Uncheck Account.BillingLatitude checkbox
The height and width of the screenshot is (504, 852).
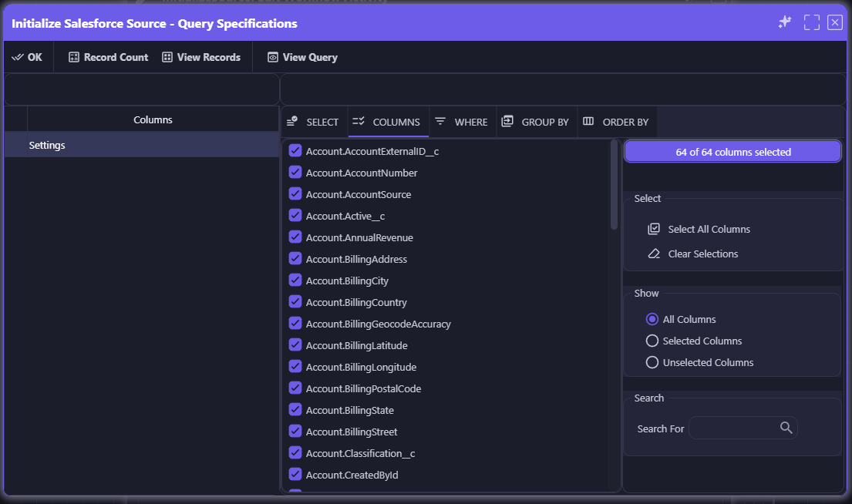pyautogui.click(x=295, y=345)
